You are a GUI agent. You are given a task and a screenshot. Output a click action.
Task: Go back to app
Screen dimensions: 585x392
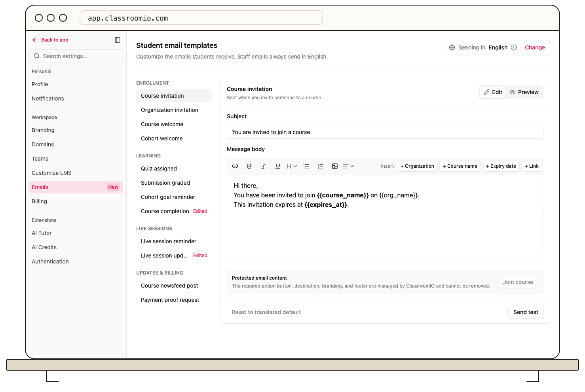pos(50,40)
